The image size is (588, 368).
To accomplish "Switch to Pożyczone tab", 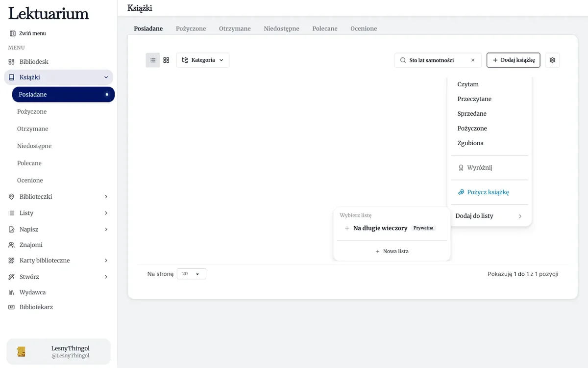I will tap(191, 29).
